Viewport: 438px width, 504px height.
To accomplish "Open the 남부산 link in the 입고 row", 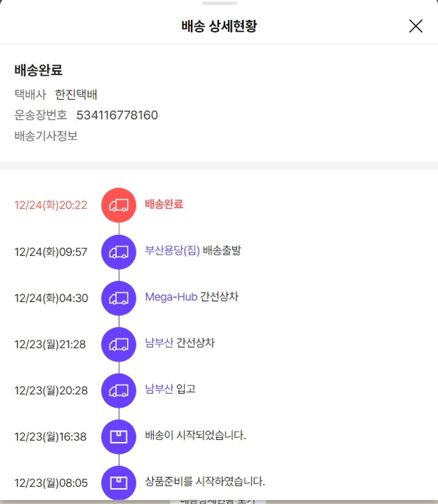I will [x=159, y=389].
